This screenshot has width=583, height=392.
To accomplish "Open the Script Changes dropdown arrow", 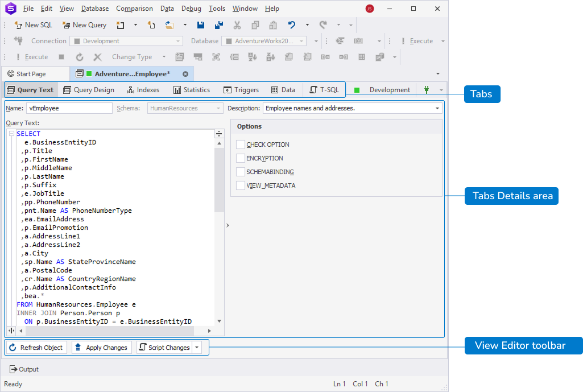I will [x=197, y=348].
